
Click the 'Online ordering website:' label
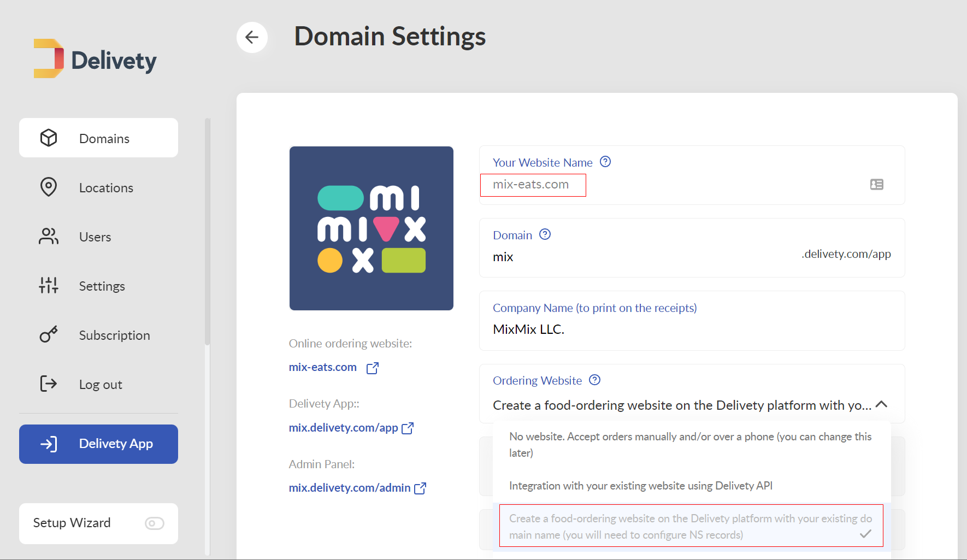pyautogui.click(x=351, y=344)
